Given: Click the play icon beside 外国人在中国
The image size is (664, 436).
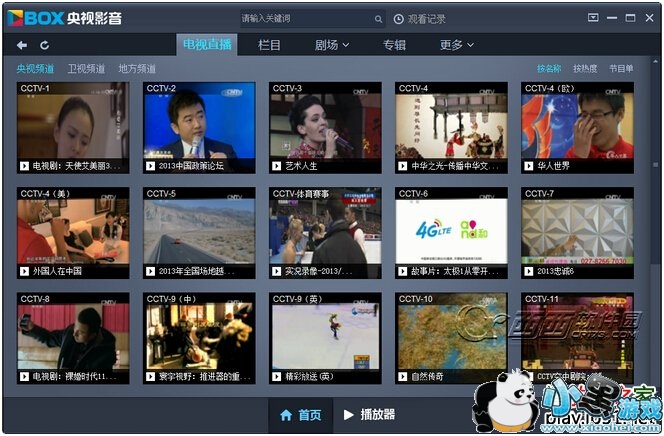Looking at the screenshot, I should pyautogui.click(x=25, y=271).
